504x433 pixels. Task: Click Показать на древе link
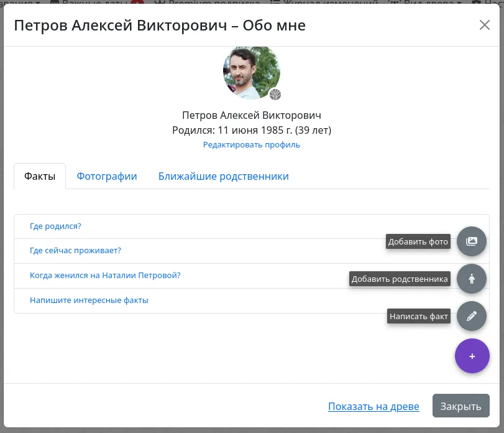coord(373,406)
